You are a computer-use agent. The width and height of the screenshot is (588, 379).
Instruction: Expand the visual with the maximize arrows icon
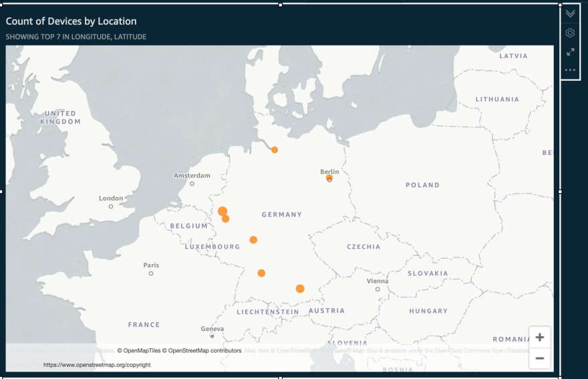[570, 51]
